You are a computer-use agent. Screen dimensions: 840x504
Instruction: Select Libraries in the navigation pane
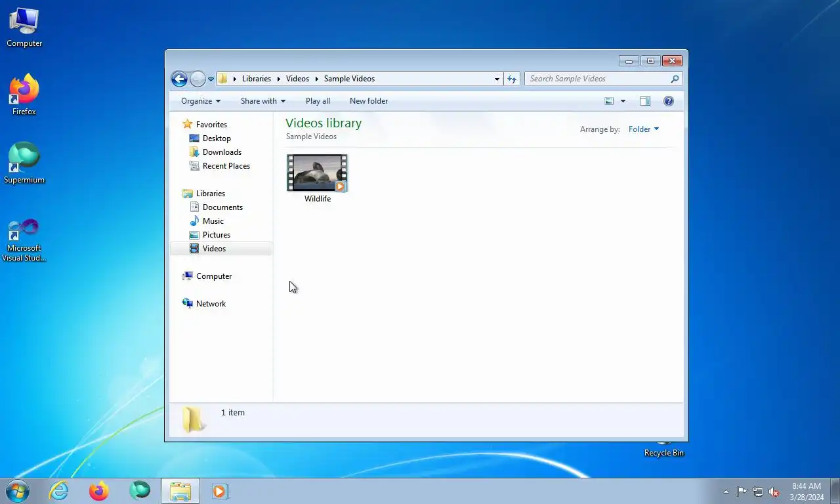click(x=211, y=194)
